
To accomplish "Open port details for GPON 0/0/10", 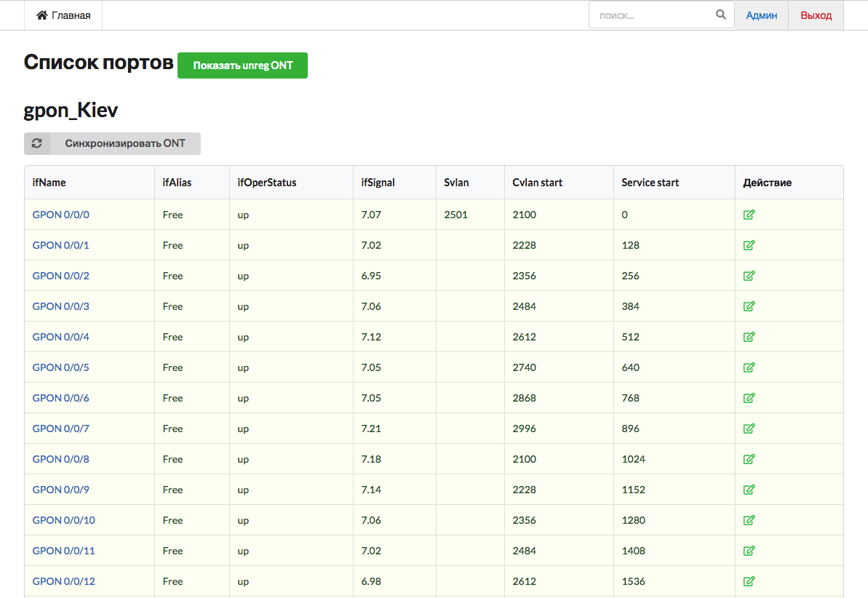I will (x=63, y=519).
